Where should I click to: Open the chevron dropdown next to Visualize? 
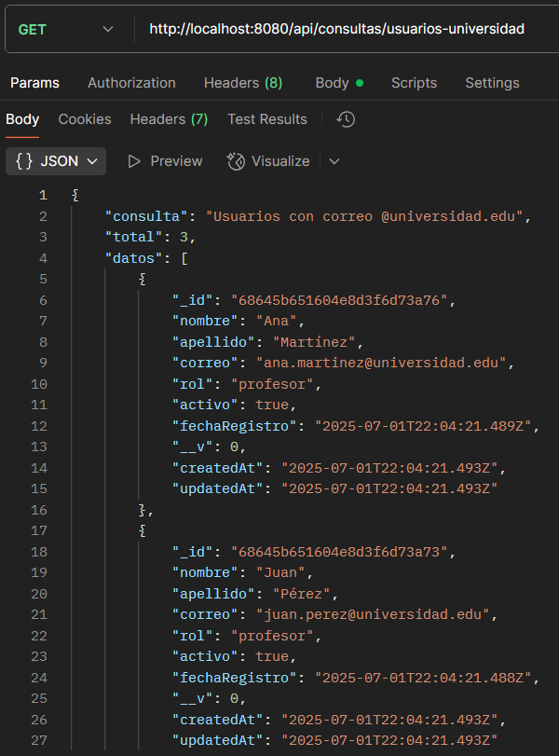(334, 161)
